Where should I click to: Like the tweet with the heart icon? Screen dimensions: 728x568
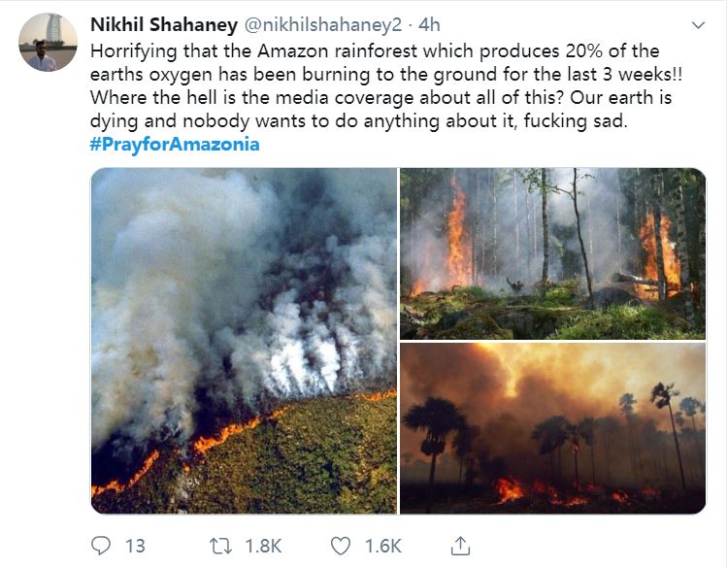340,546
